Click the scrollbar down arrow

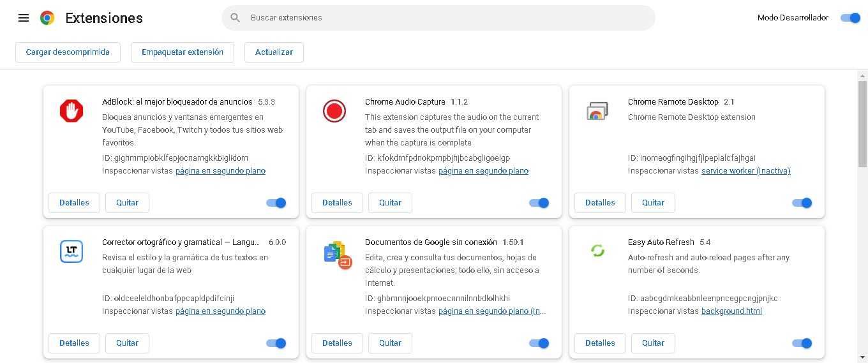(862, 357)
